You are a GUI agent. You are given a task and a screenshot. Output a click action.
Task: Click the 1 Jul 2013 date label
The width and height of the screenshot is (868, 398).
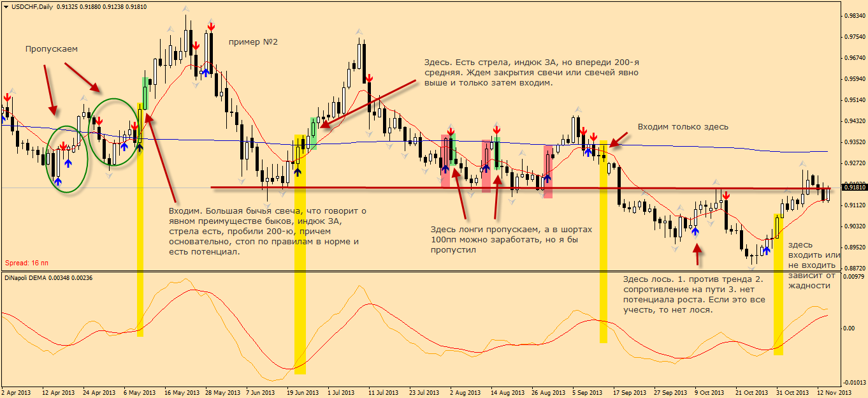coord(342,393)
